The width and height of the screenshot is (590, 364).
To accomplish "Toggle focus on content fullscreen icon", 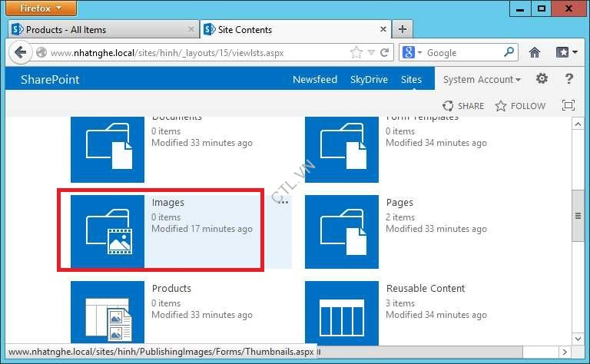I will tap(568, 106).
